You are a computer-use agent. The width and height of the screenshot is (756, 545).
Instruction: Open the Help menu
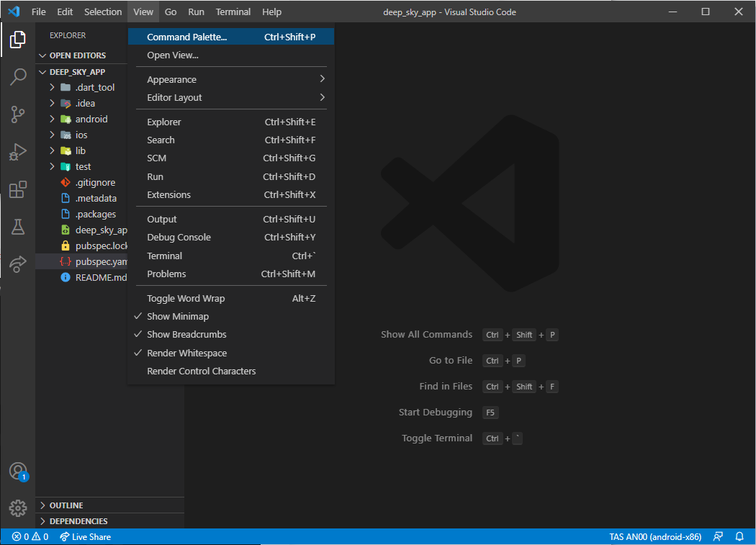tap(271, 12)
